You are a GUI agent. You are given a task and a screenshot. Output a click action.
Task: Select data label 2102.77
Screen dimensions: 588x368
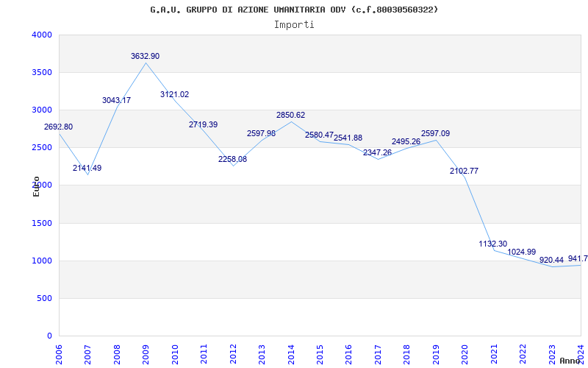pos(465,171)
